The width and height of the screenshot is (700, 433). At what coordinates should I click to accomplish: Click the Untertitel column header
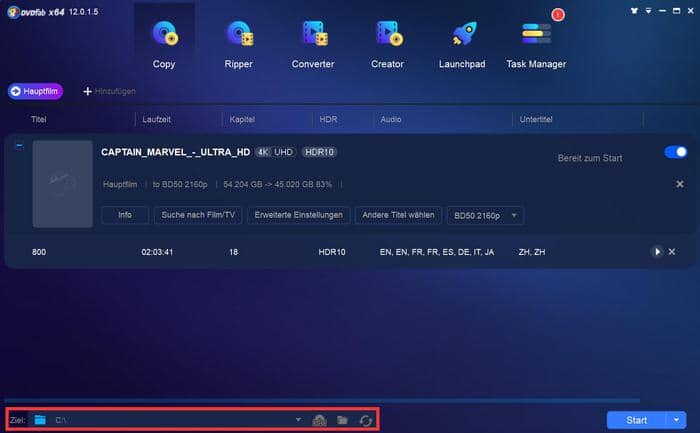click(x=536, y=119)
